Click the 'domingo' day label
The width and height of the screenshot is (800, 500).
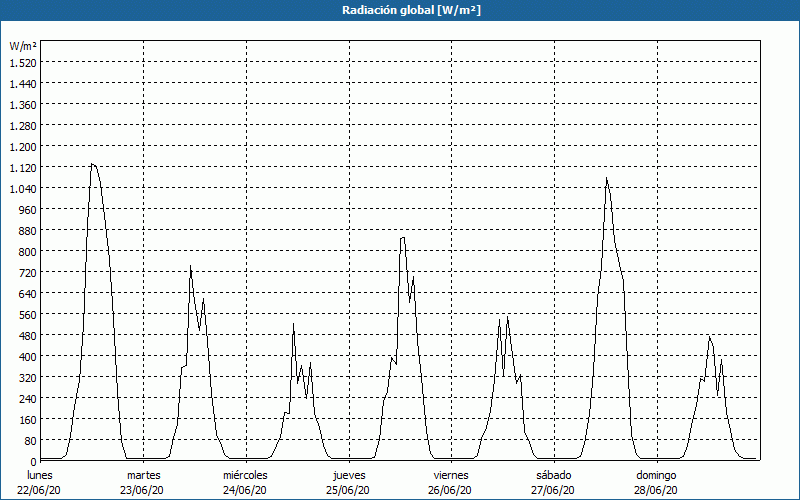pyautogui.click(x=656, y=476)
